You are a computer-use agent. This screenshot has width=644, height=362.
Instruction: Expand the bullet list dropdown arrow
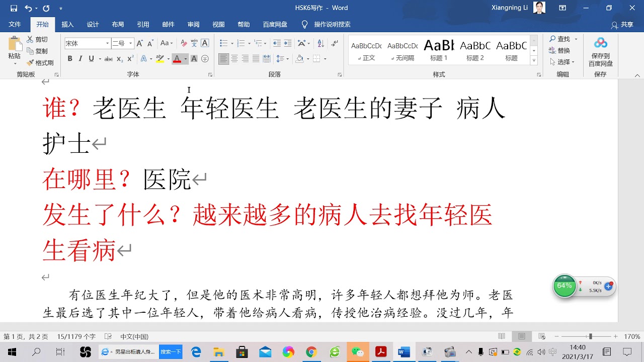pos(231,44)
